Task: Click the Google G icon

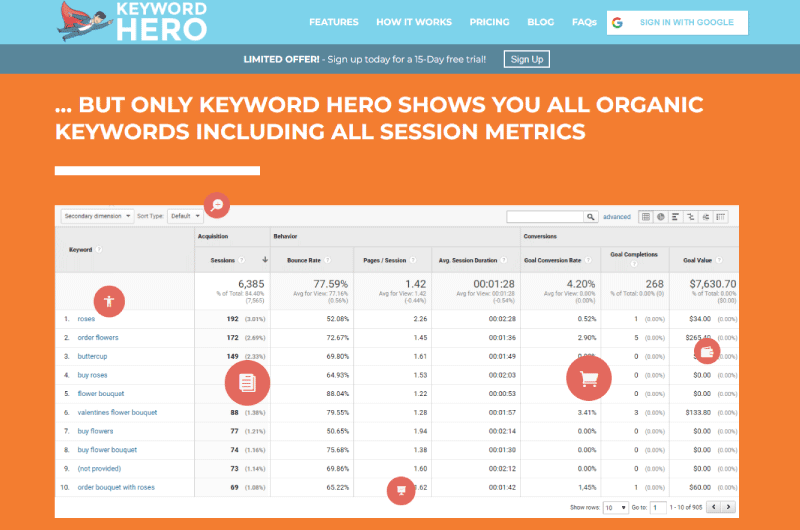Action: tap(617, 22)
